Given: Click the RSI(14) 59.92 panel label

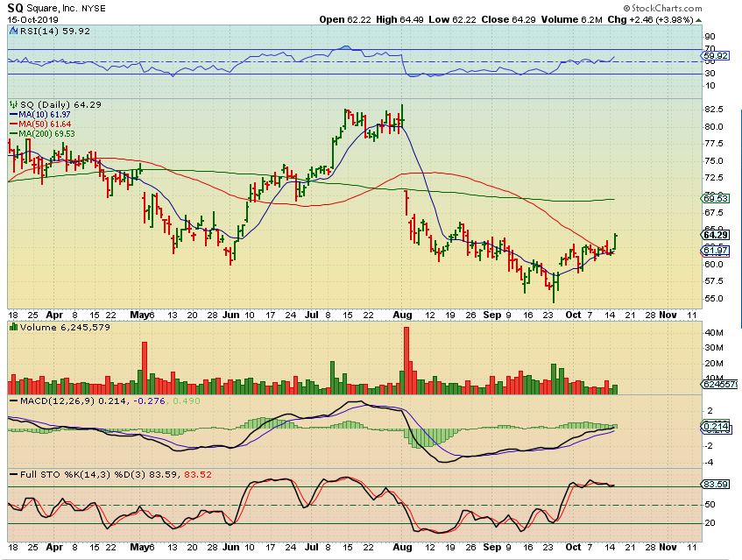Looking at the screenshot, I should (x=54, y=31).
